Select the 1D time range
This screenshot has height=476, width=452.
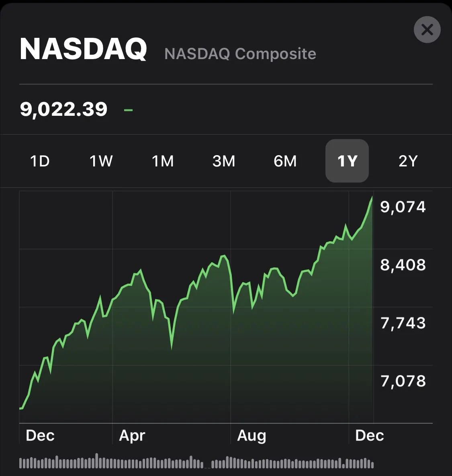(x=40, y=161)
